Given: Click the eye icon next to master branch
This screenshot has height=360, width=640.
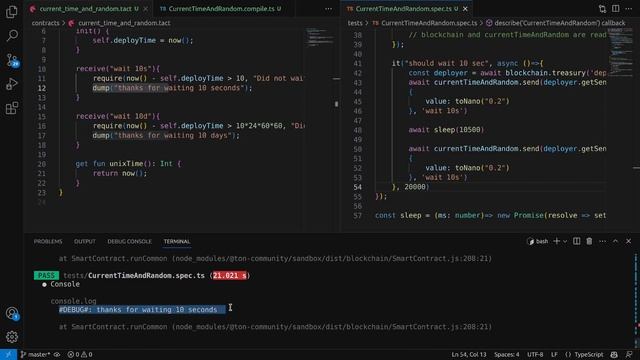Looking at the screenshot, I should point(57,355).
